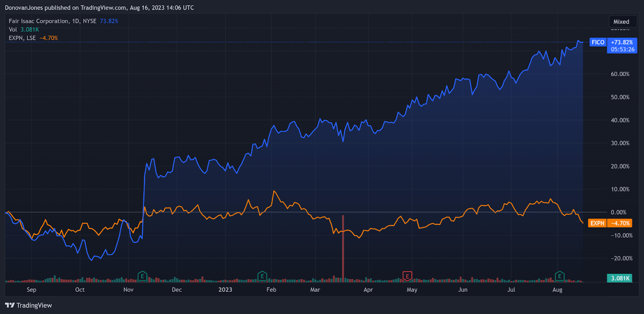This screenshot has width=644, height=314.
Task: Click the -4.70% orange value tag
Action: pyautogui.click(x=619, y=223)
